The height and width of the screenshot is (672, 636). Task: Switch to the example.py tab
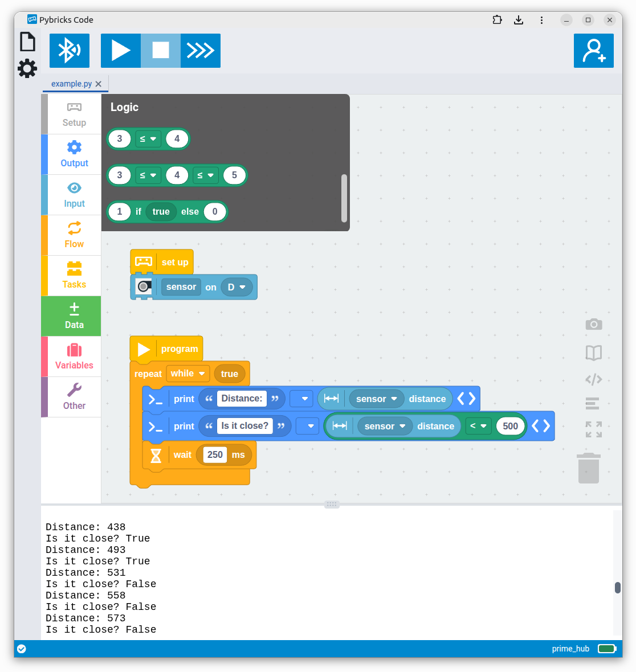pyautogui.click(x=72, y=84)
